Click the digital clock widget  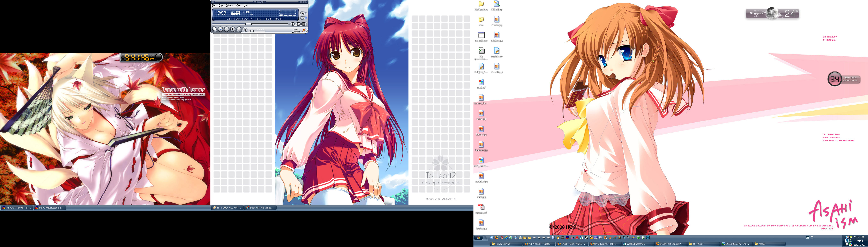point(142,57)
